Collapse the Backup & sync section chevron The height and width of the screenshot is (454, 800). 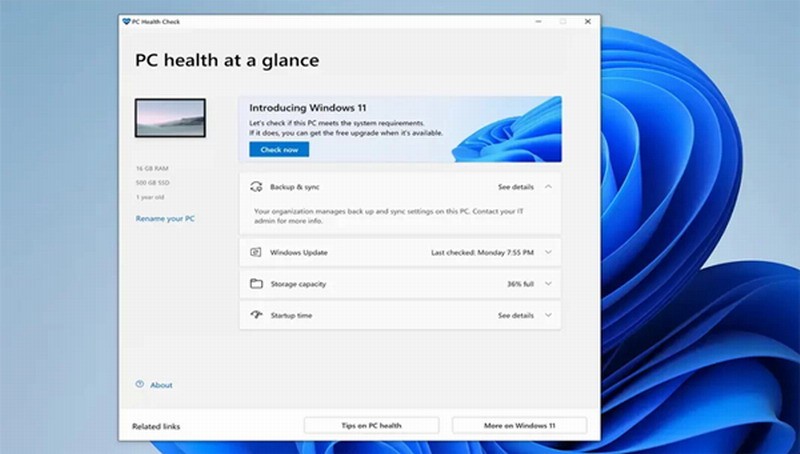point(548,187)
